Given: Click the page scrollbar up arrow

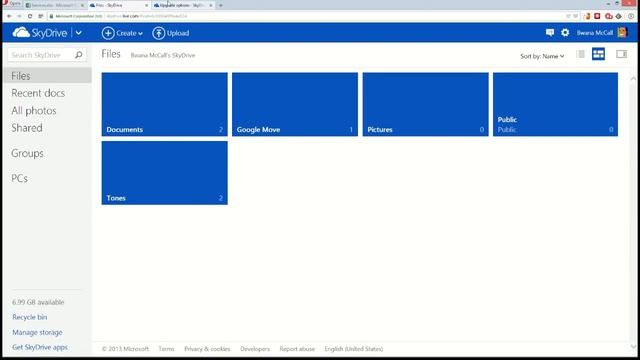Looking at the screenshot, I should [633, 79].
